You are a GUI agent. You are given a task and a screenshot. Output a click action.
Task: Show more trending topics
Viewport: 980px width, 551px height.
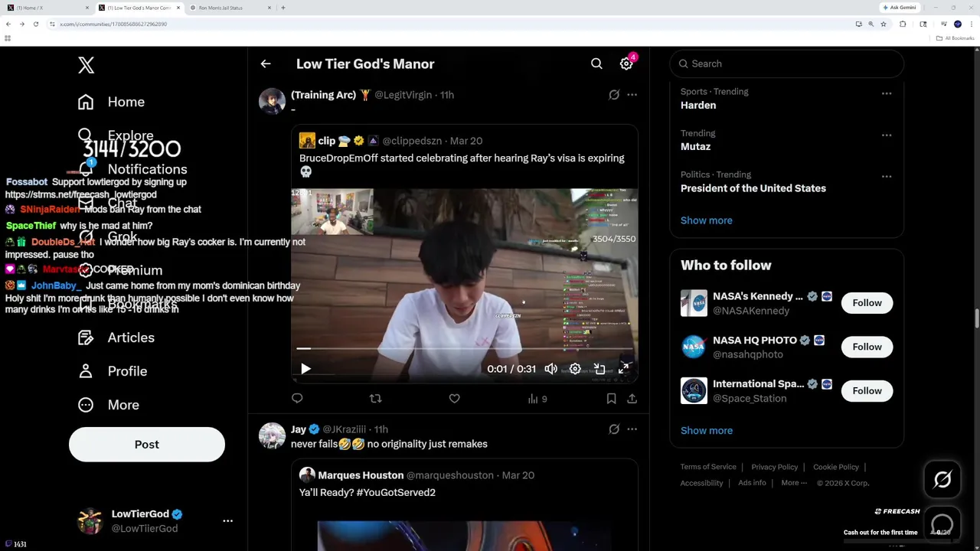[706, 220]
